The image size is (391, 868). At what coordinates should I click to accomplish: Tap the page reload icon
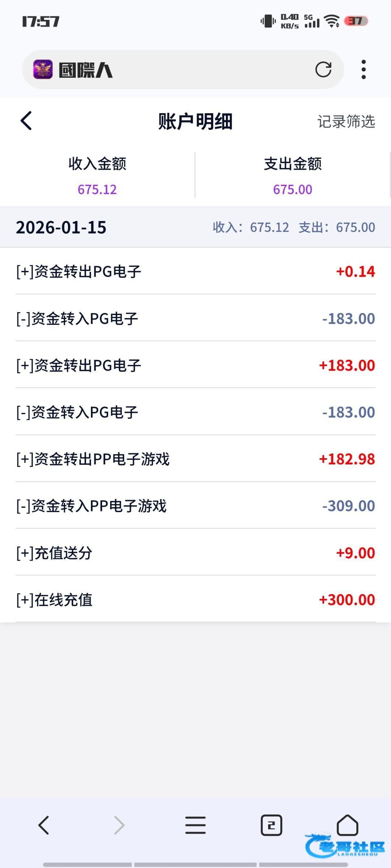[x=323, y=69]
